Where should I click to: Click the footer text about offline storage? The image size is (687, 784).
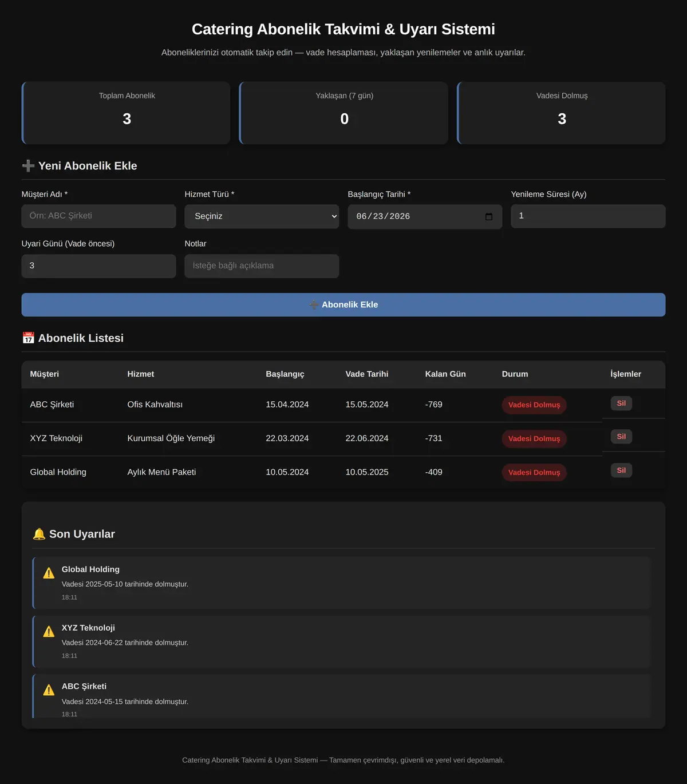(343, 760)
